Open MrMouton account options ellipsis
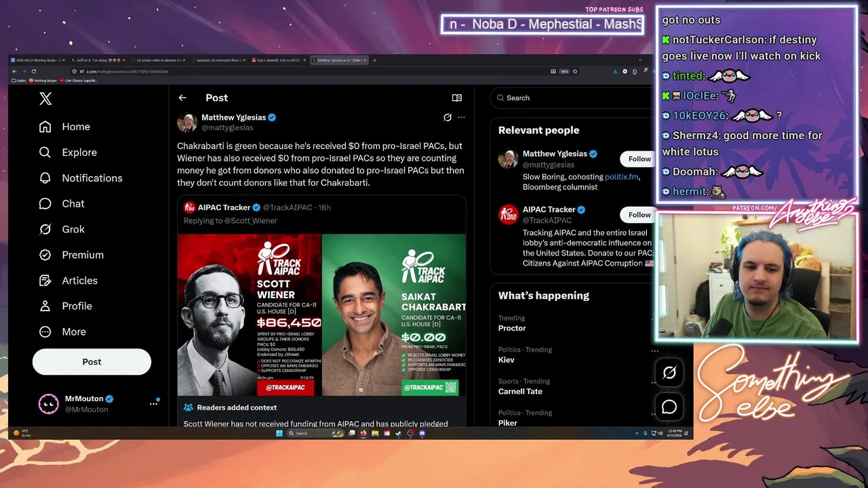The height and width of the screenshot is (488, 868). tap(153, 404)
